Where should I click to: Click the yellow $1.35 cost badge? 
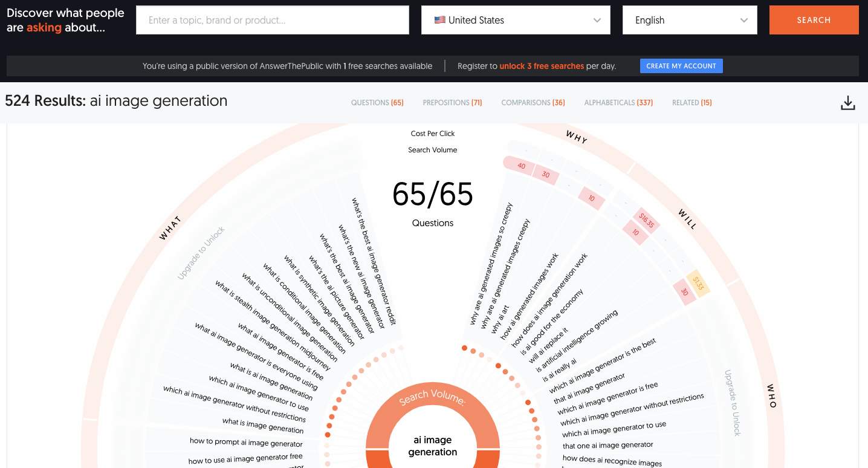click(x=698, y=282)
